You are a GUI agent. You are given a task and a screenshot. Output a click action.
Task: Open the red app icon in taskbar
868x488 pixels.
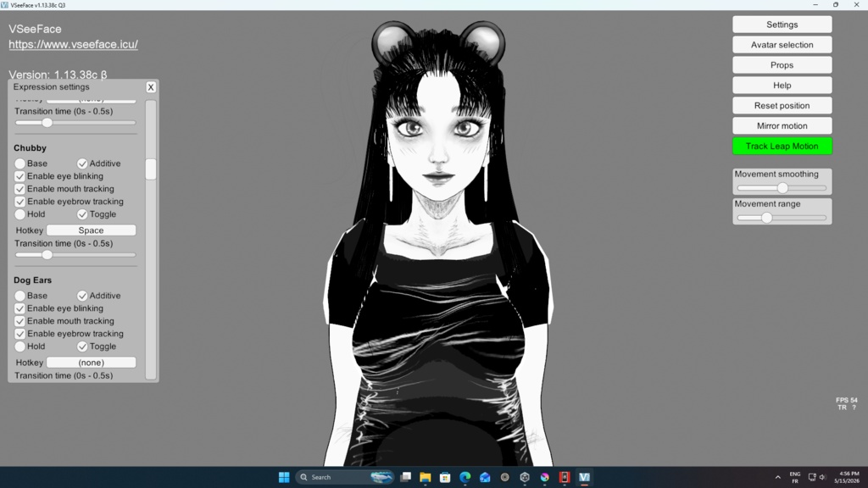564,477
